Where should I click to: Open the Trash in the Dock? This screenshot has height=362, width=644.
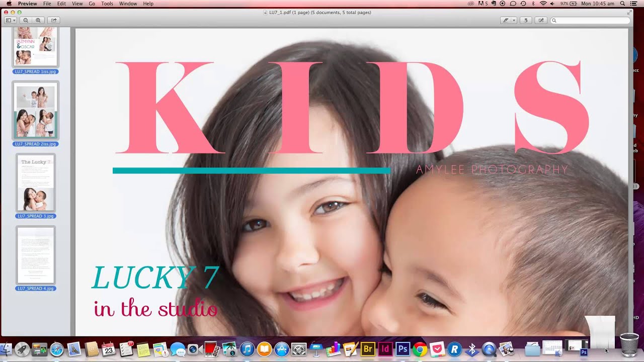click(x=628, y=345)
